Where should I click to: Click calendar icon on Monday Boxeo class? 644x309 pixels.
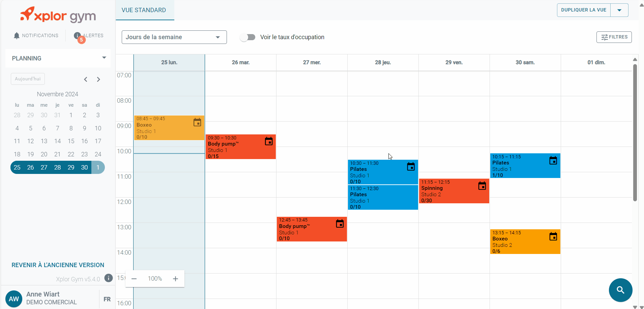point(197,122)
